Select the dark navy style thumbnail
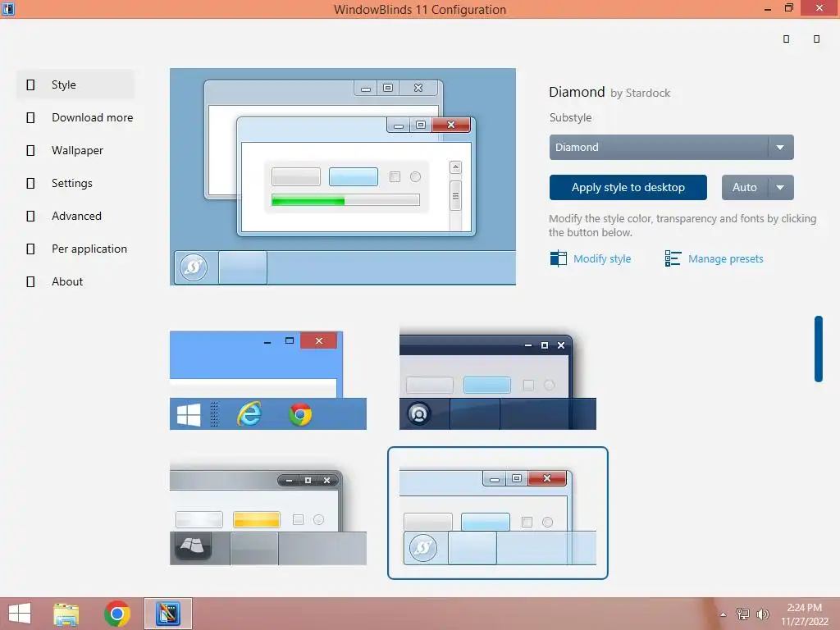840x630 pixels. tap(498, 381)
